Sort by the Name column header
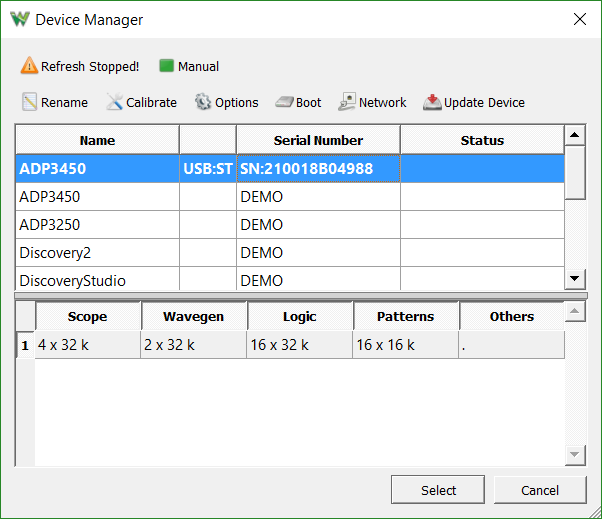This screenshot has height=519, width=602. point(98,140)
